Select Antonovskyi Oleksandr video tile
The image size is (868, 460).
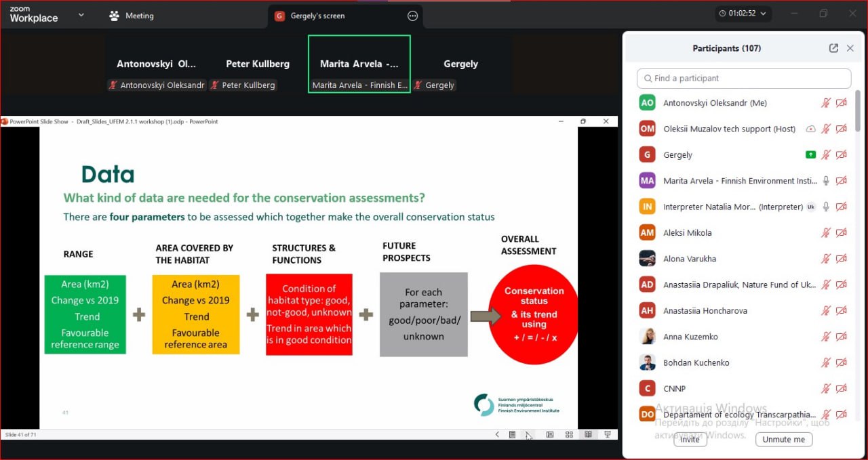click(x=156, y=64)
